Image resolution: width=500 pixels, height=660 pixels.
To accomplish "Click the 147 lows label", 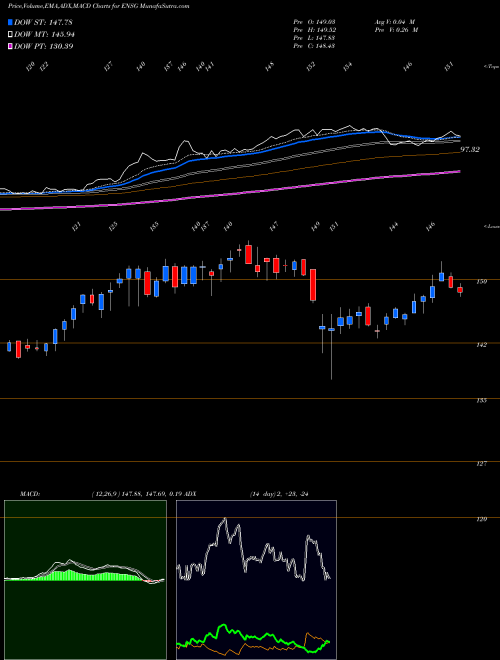I will coord(274,226).
